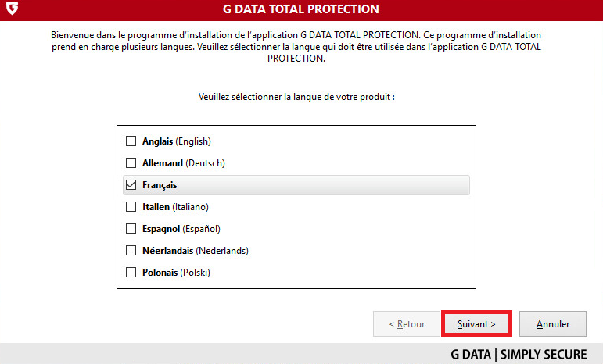Select the Espagnol (Español) checkbox
This screenshot has width=603, height=364.
click(131, 228)
